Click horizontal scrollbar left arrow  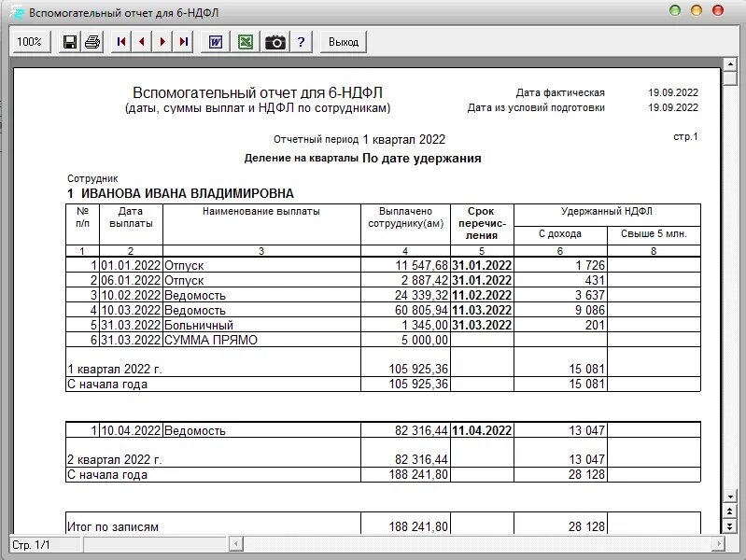pos(236,543)
